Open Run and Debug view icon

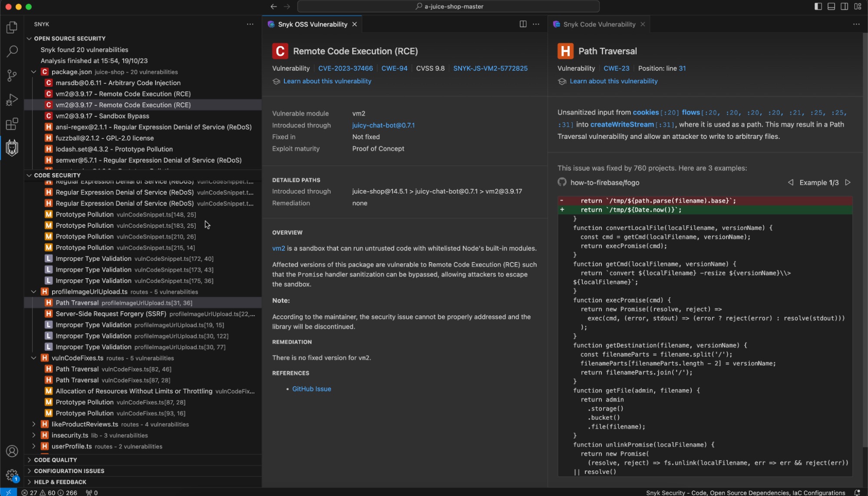coord(12,100)
